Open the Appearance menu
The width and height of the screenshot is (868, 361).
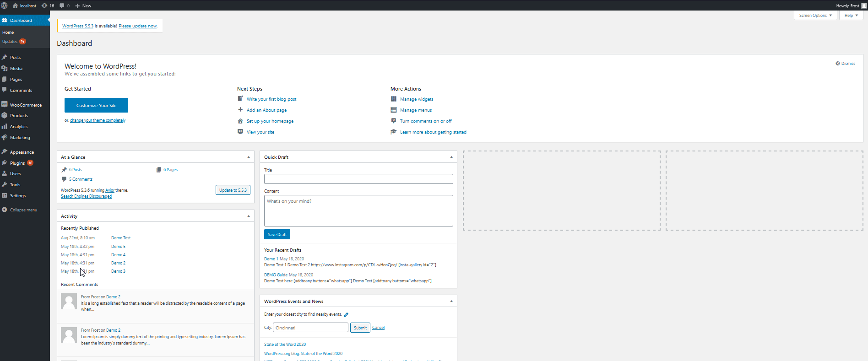click(25, 152)
